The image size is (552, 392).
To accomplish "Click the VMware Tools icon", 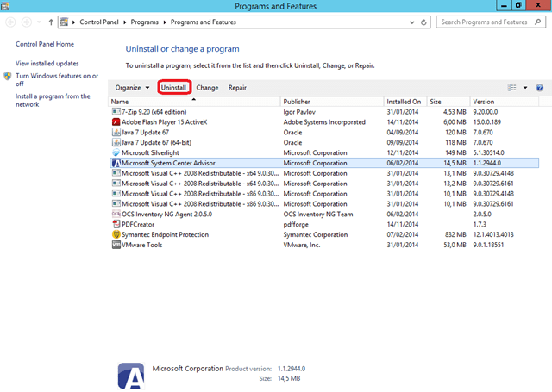I will pyautogui.click(x=116, y=245).
